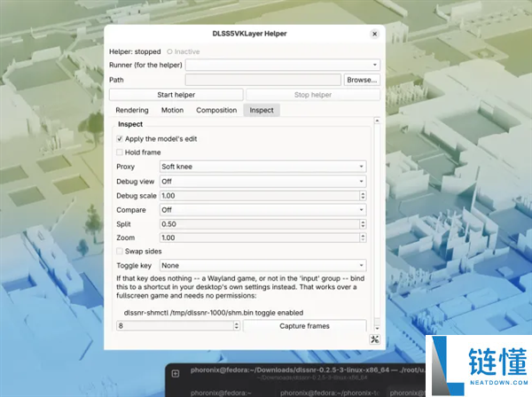Click the Stop helper button
The width and height of the screenshot is (532, 397).
pos(313,95)
